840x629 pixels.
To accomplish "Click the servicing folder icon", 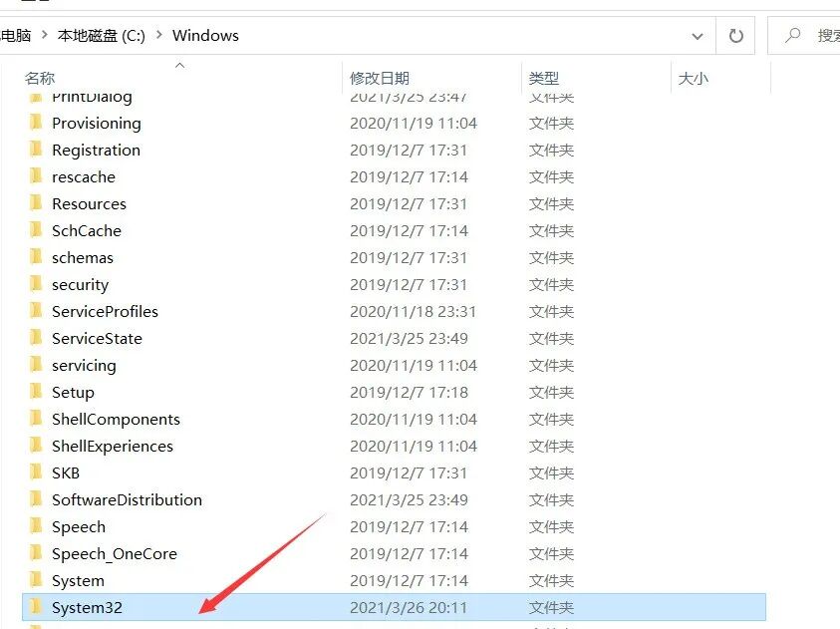I will (x=36, y=364).
